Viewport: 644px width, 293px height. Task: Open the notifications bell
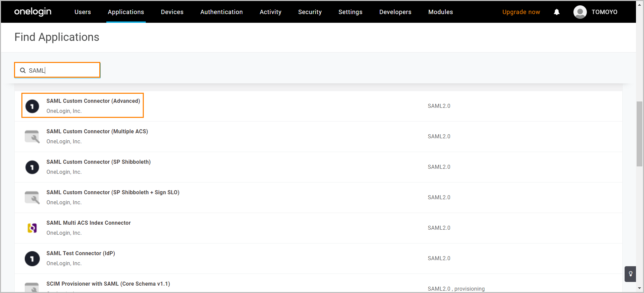(x=556, y=12)
